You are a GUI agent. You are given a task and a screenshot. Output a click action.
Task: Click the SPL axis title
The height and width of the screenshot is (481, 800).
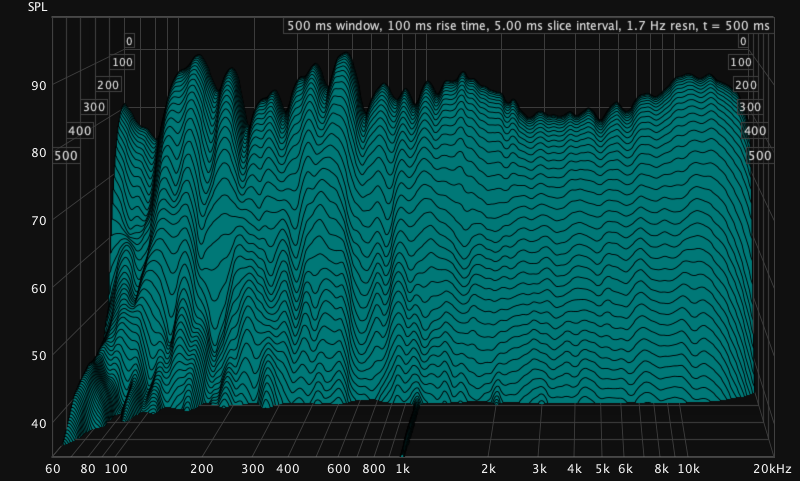tap(37, 8)
